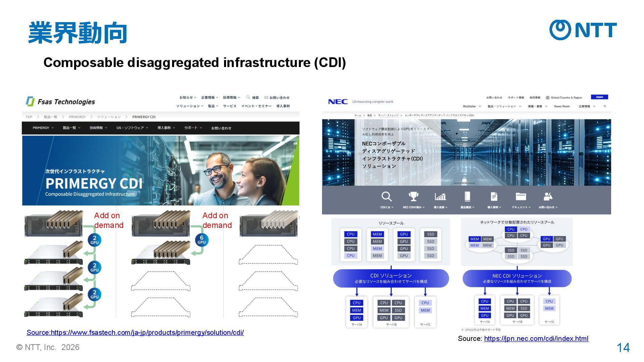The image size is (644, 362).
Task: Expand the OS・ソフトウェア dropdown menu
Action: click(x=132, y=128)
